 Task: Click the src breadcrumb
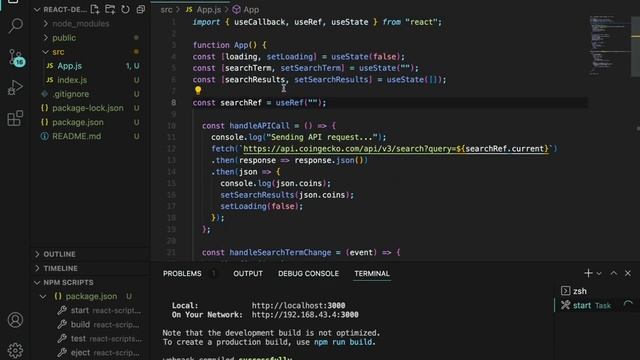[x=166, y=9]
